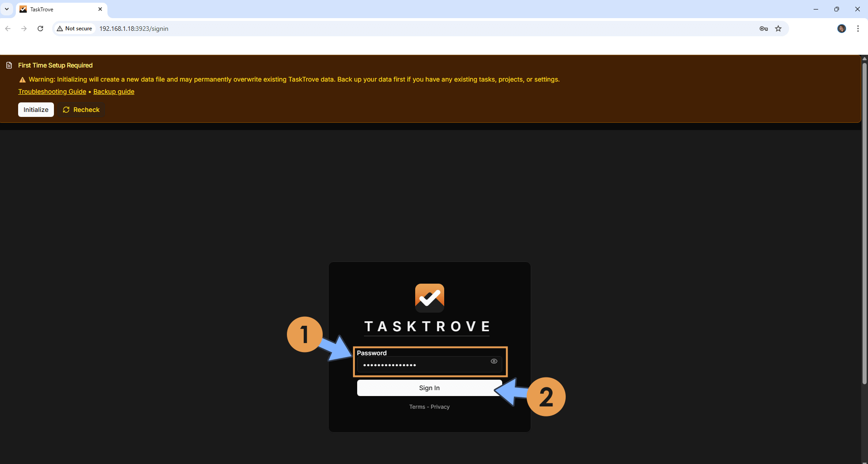Bookmark the page with the star icon
868x464 pixels.
[778, 28]
